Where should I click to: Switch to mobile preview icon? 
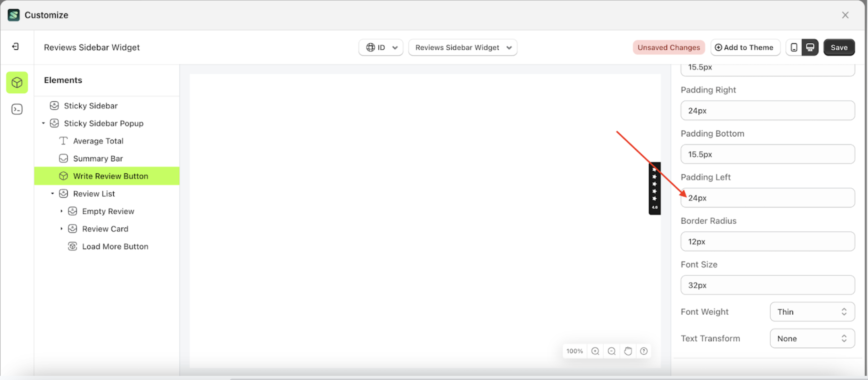793,47
